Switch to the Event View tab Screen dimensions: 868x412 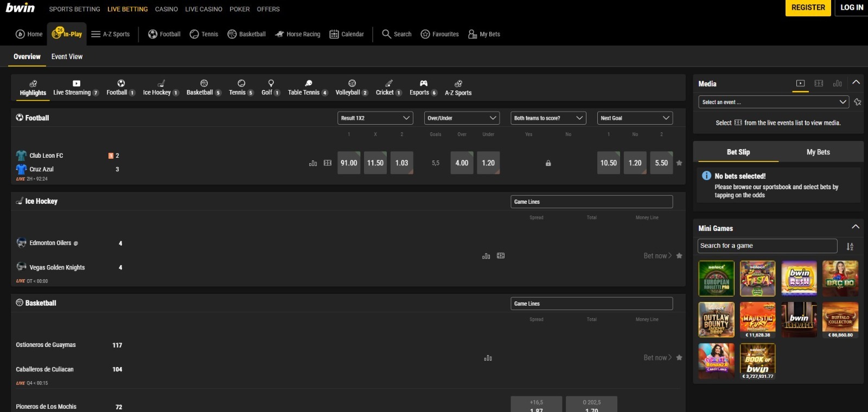click(x=67, y=57)
